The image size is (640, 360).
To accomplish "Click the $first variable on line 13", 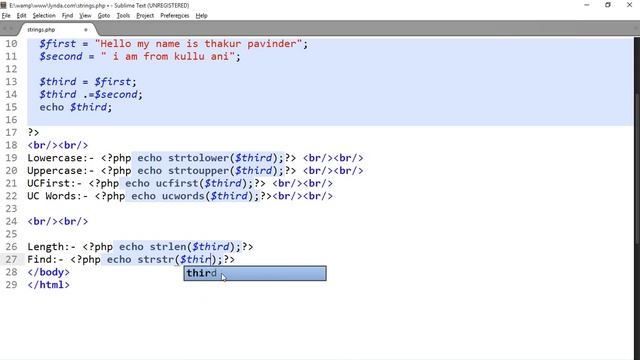I will point(113,82).
